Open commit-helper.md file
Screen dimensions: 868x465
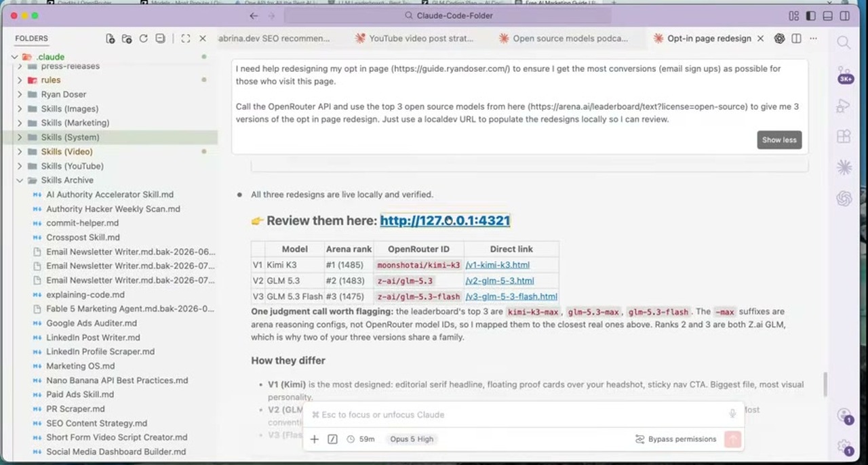(82, 223)
